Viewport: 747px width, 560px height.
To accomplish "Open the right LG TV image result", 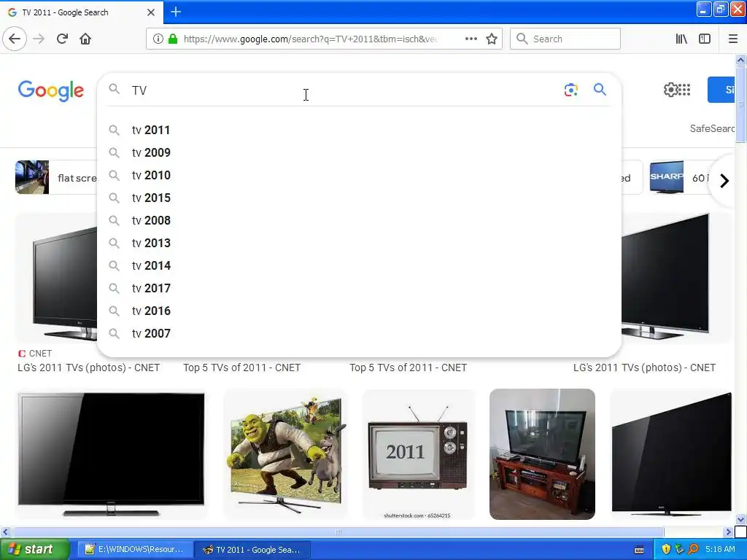I will point(676,278).
